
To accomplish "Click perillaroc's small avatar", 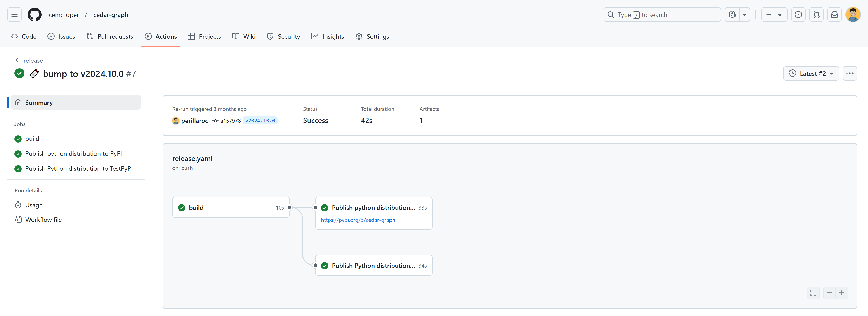I will click(176, 120).
